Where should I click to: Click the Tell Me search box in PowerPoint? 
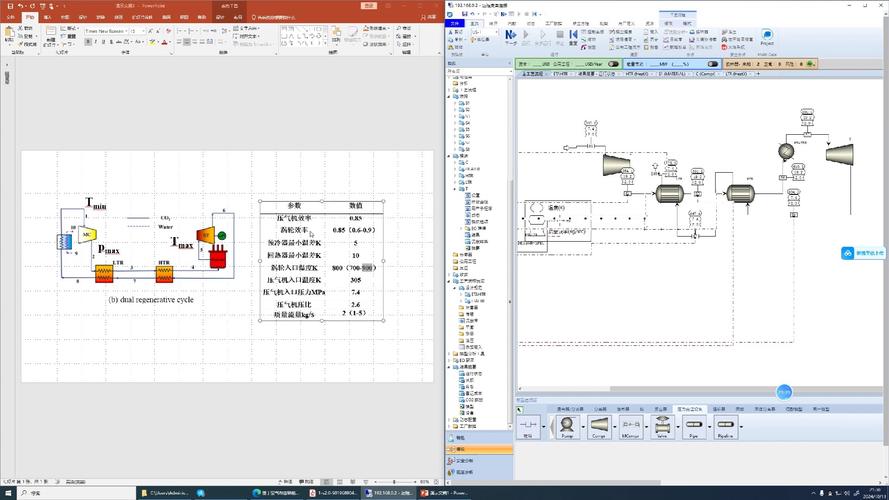click(274, 18)
